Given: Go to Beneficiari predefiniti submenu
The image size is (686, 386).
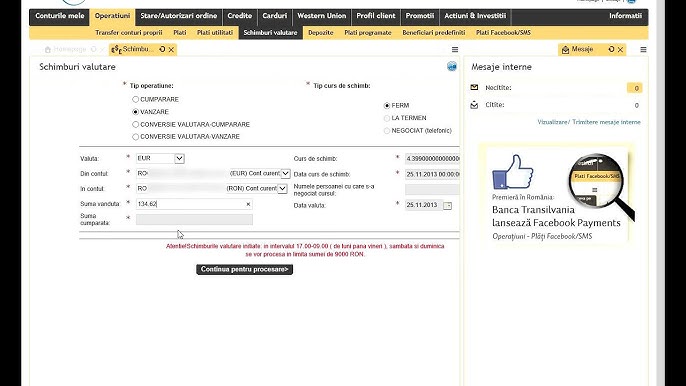Looking at the screenshot, I should tap(434, 33).
